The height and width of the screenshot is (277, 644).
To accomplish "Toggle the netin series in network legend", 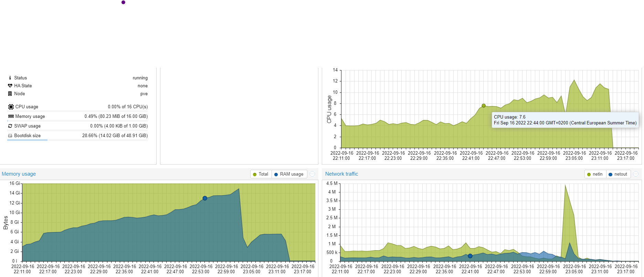I will [x=595, y=174].
